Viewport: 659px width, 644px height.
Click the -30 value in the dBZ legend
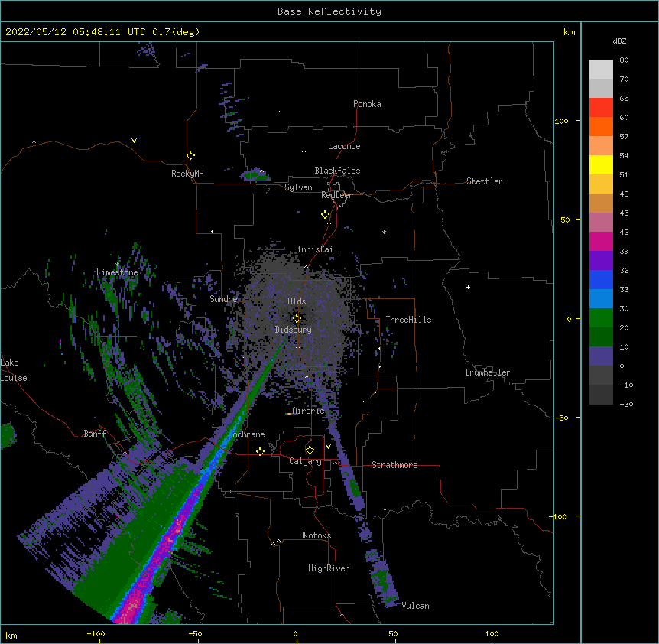[x=626, y=404]
